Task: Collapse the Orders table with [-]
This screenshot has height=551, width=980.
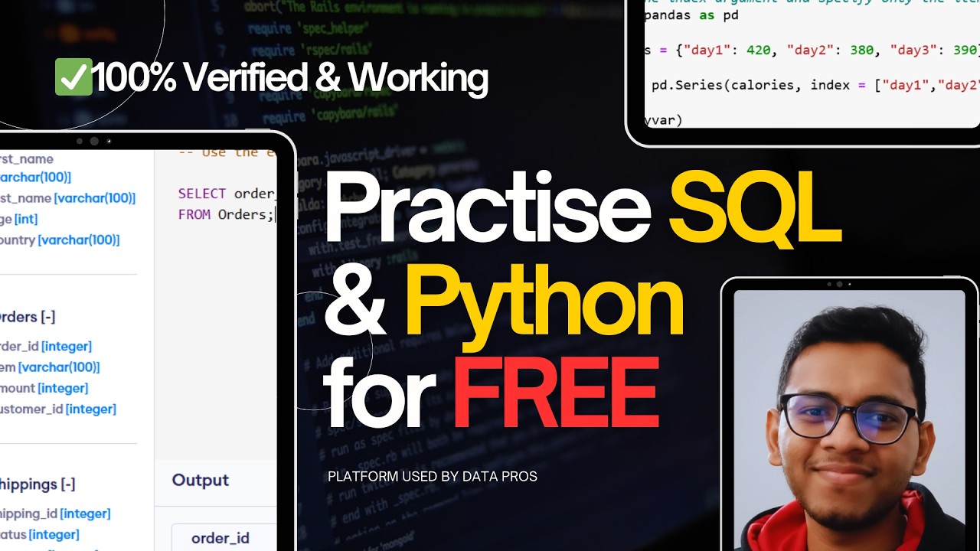Action: click(x=48, y=317)
